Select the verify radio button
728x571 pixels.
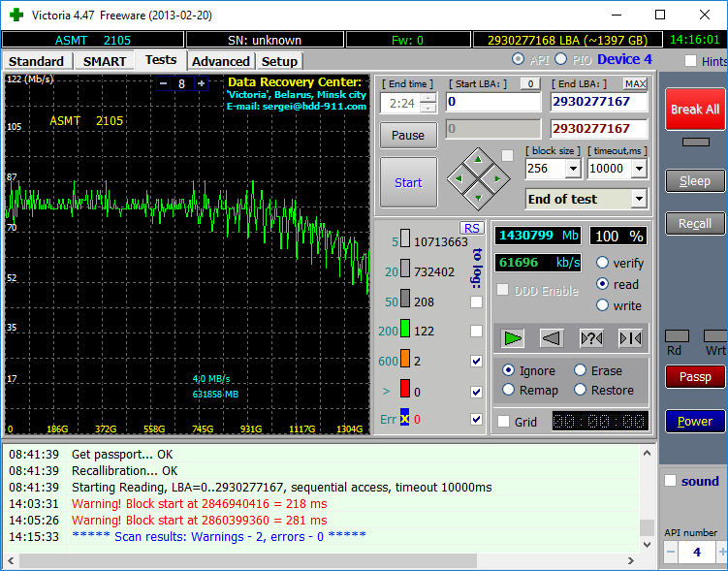tap(603, 263)
